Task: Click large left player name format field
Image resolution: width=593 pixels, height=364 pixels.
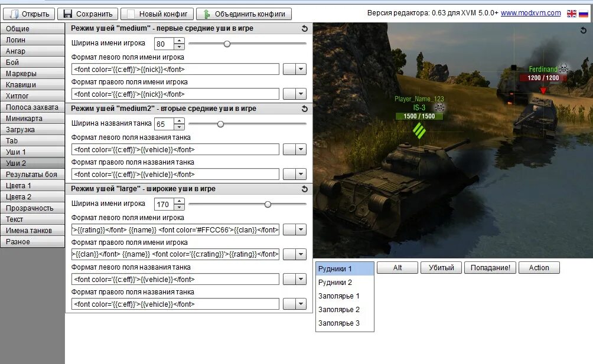Action: (x=175, y=229)
